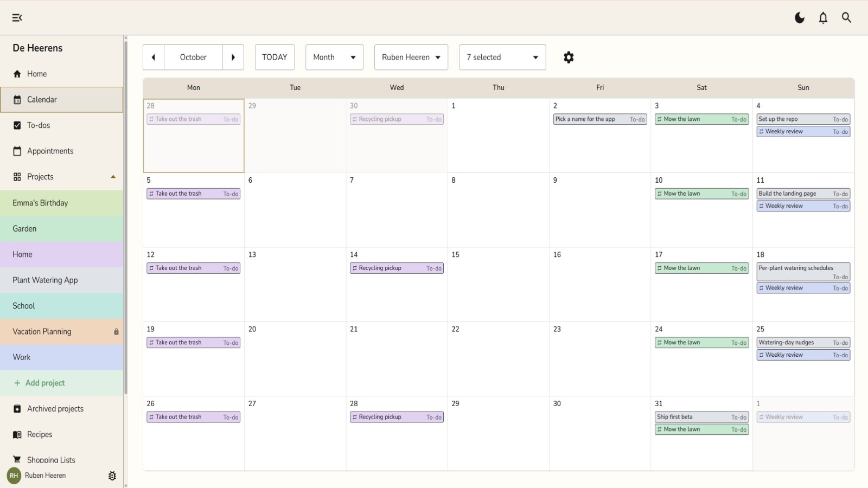Open the Garden project
This screenshot has height=488, width=868.
(x=62, y=229)
